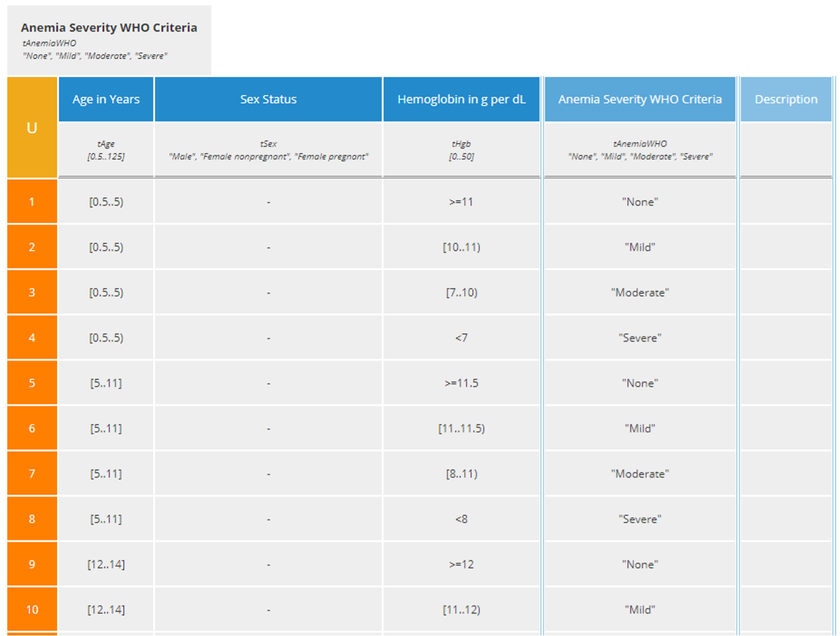The image size is (840, 636).
Task: Select the Sex Status column header
Action: tap(268, 99)
